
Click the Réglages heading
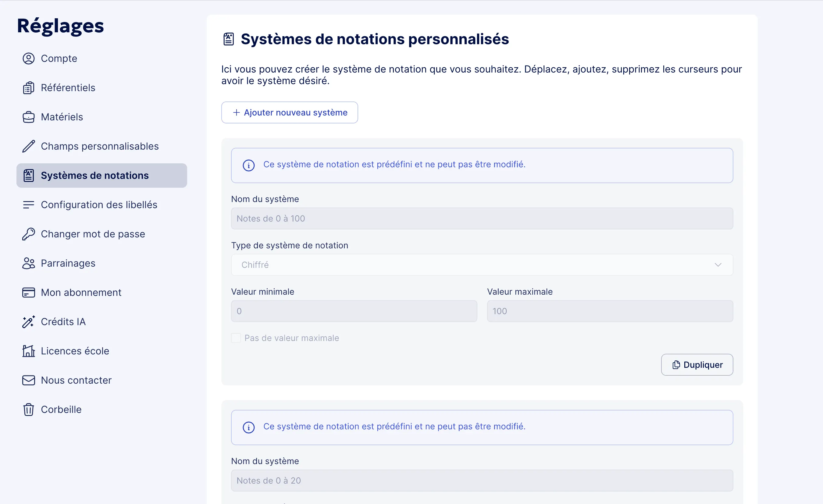(60, 27)
